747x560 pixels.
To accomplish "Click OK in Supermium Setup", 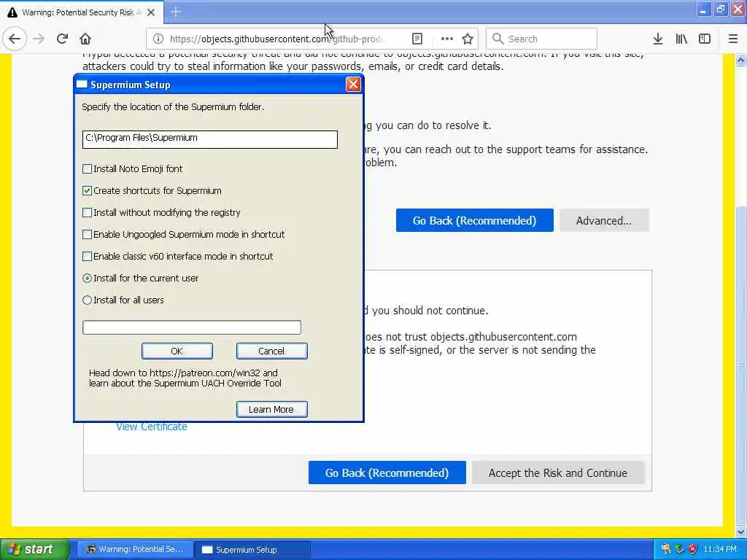I will point(177,351).
